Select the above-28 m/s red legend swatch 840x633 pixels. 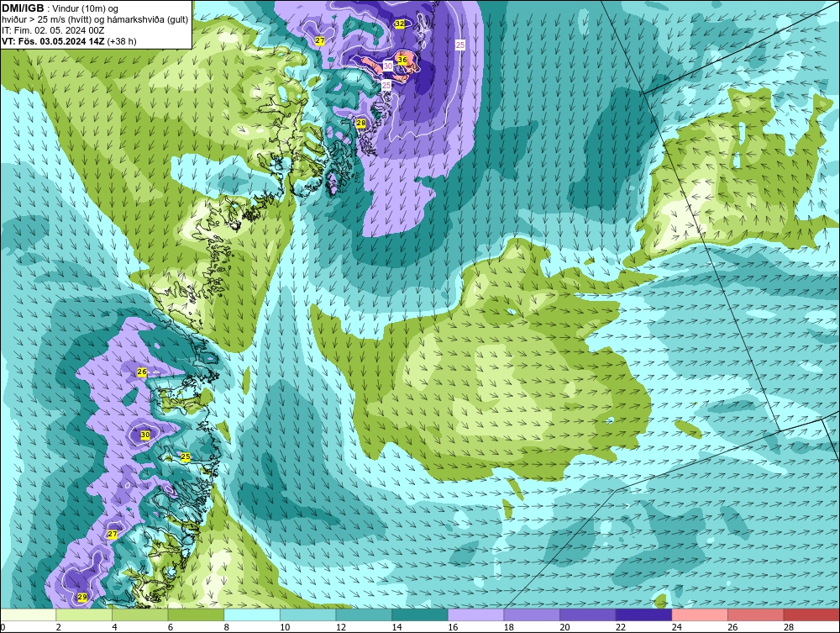tap(811, 615)
